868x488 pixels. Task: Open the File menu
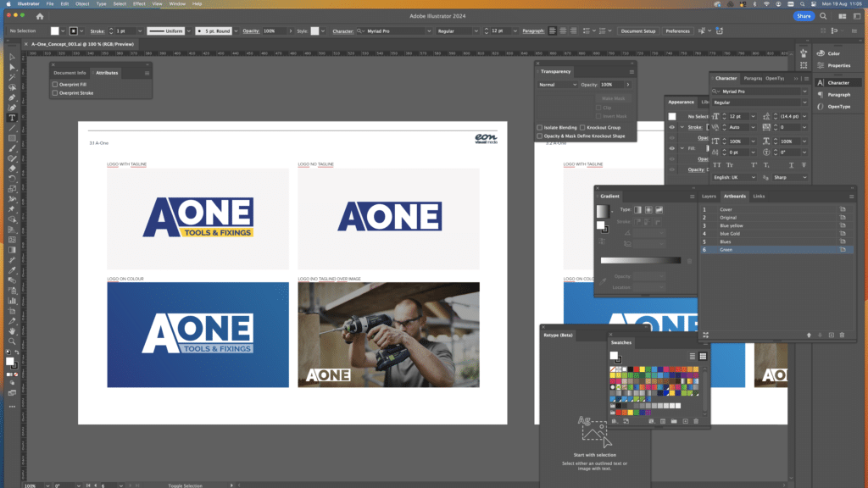click(x=50, y=4)
